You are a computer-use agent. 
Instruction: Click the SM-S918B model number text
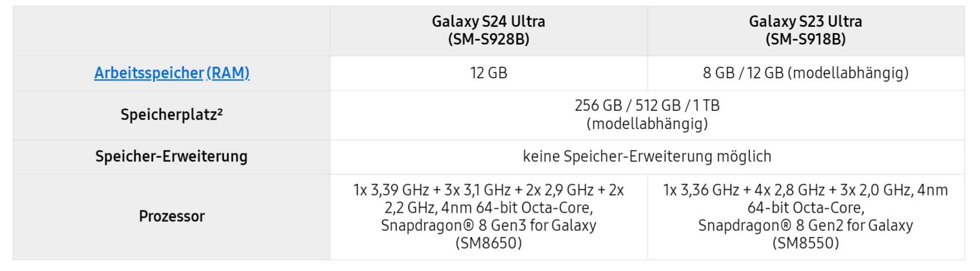click(806, 39)
